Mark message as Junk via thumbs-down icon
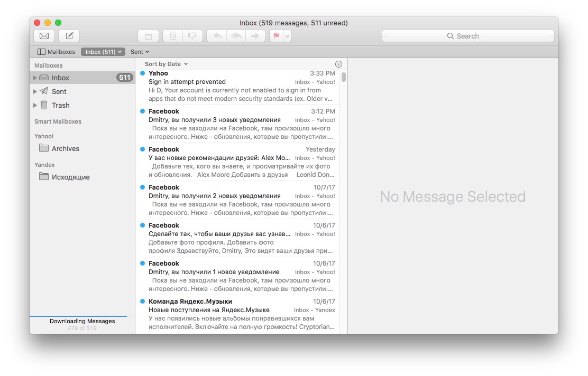This screenshot has height=376, width=588. click(192, 36)
